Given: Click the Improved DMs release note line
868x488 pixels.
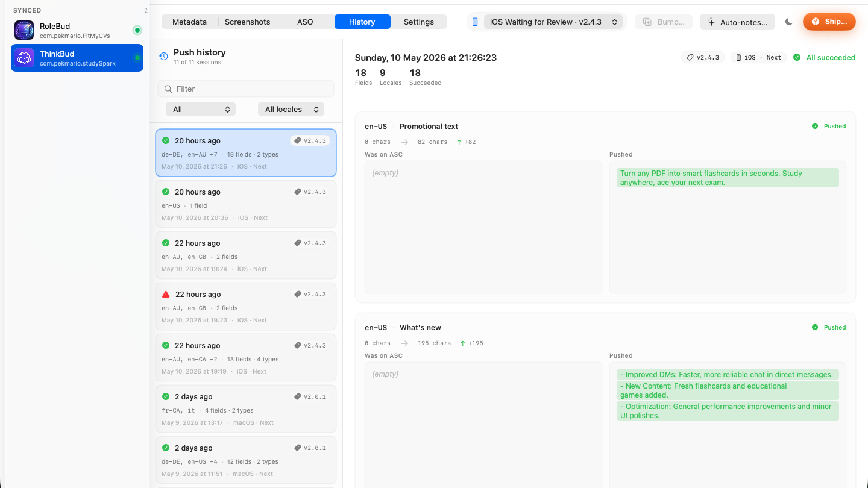Looking at the screenshot, I should 728,375.
